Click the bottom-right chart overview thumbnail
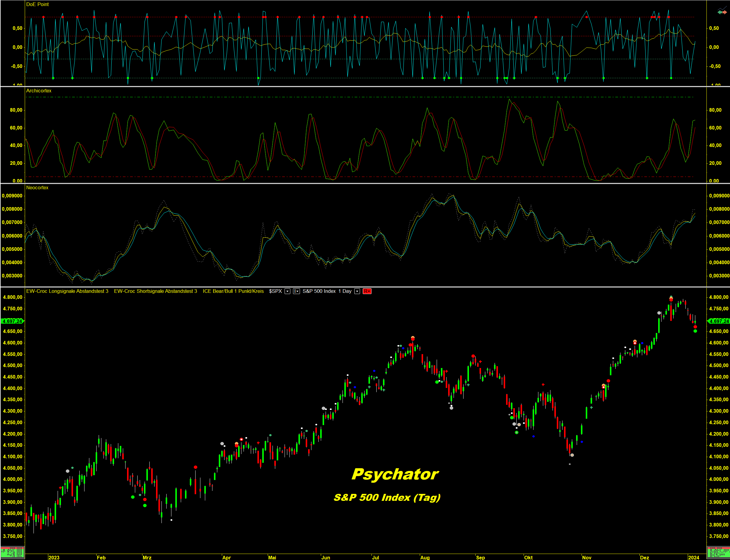730x560 pixels. click(x=718, y=552)
